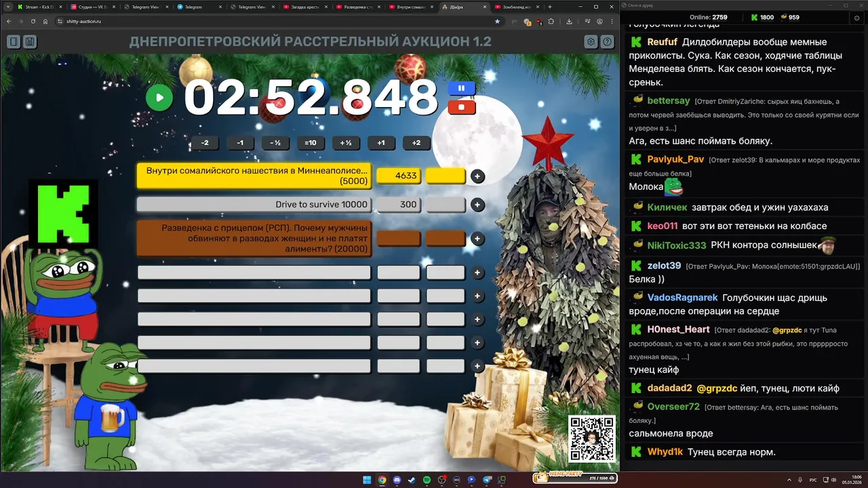The width and height of the screenshot is (868, 488).
Task: Edit the 4633 amount field
Action: point(398,176)
